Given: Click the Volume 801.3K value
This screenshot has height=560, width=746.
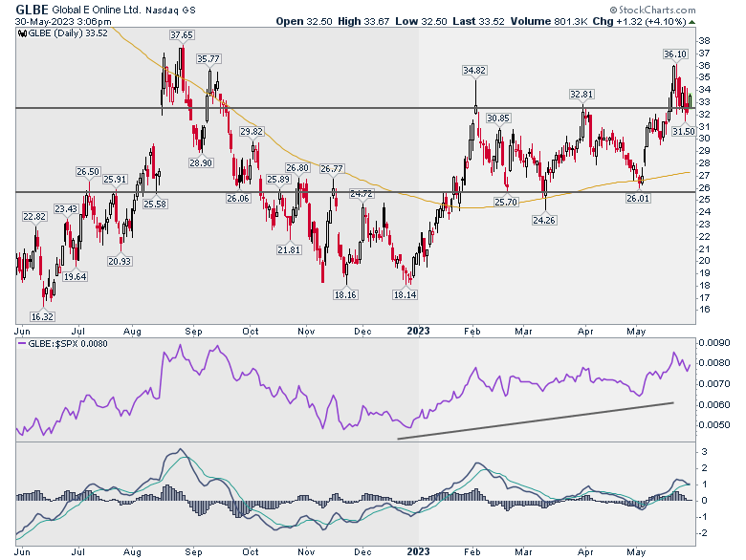Looking at the screenshot, I should [549, 21].
